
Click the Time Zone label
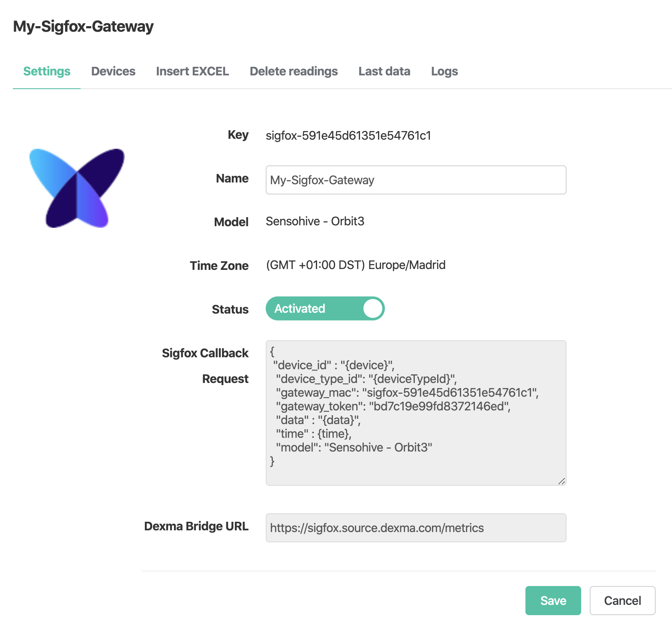tap(219, 266)
